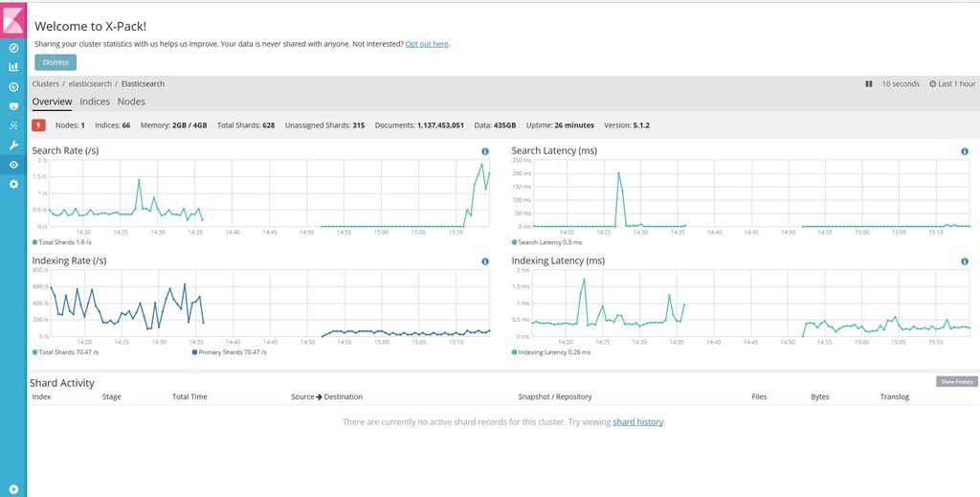Screen dimensions: 980x497
Task: Open Discover via the compass icon
Action: [x=13, y=48]
